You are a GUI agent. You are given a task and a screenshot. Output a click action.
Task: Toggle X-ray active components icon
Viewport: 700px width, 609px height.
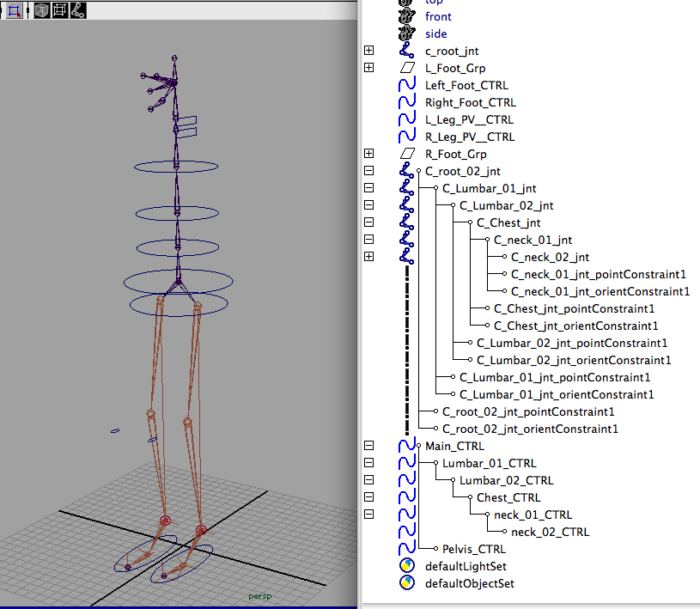(x=60, y=10)
